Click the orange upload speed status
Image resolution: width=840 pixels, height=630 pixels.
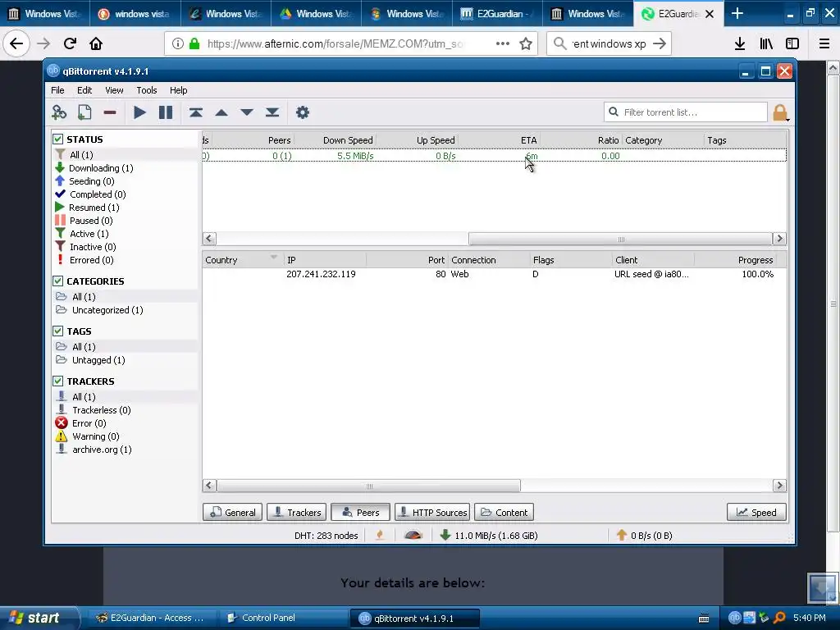(x=645, y=535)
